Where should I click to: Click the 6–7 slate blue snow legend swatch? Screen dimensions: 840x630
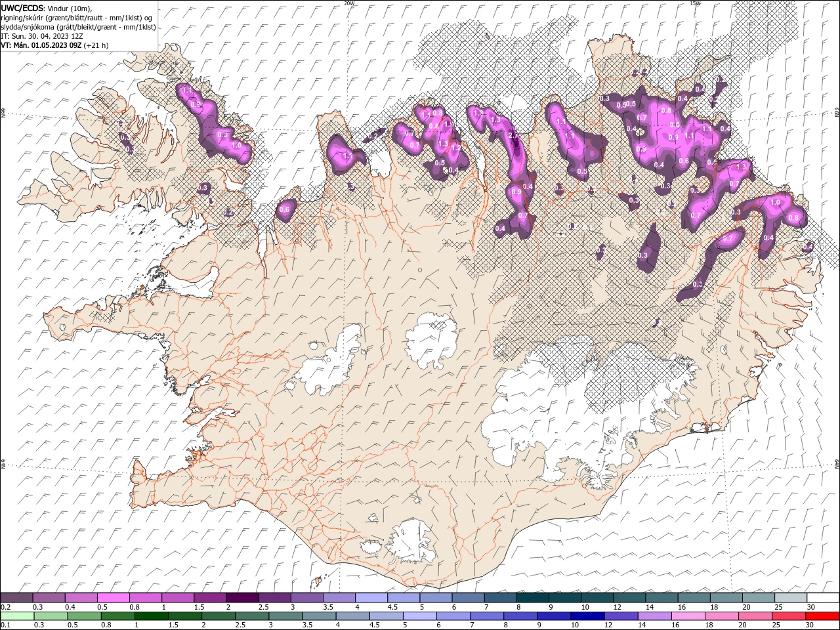click(x=468, y=598)
